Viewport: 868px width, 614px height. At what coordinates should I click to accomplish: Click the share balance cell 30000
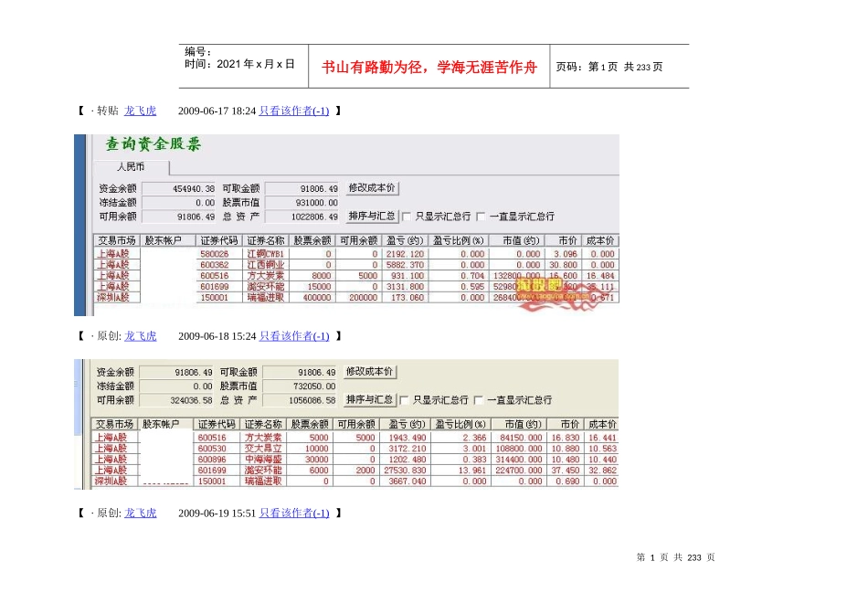click(311, 460)
